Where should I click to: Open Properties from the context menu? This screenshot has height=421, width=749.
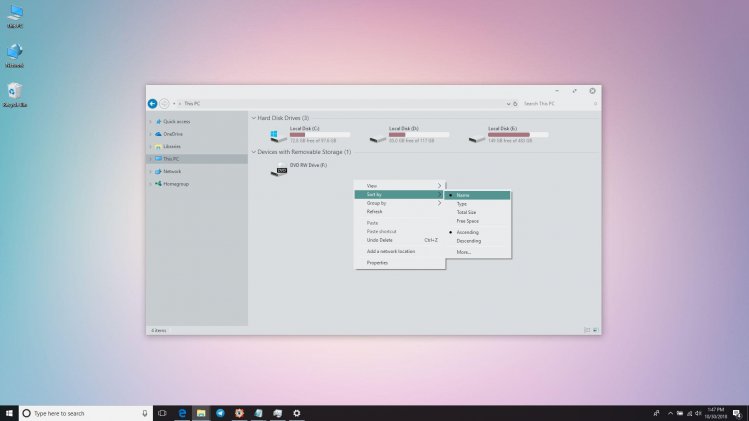tap(400, 263)
